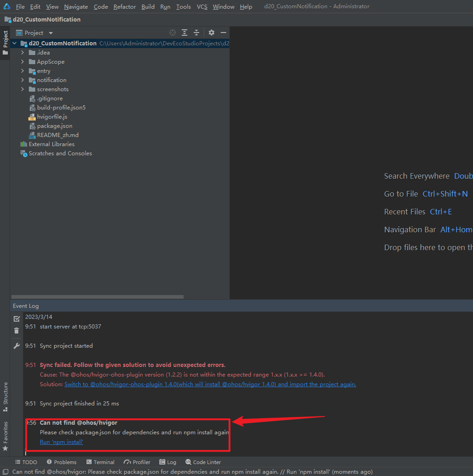The image size is (473, 476).
Task: Open the Problems tool window
Action: (62, 462)
